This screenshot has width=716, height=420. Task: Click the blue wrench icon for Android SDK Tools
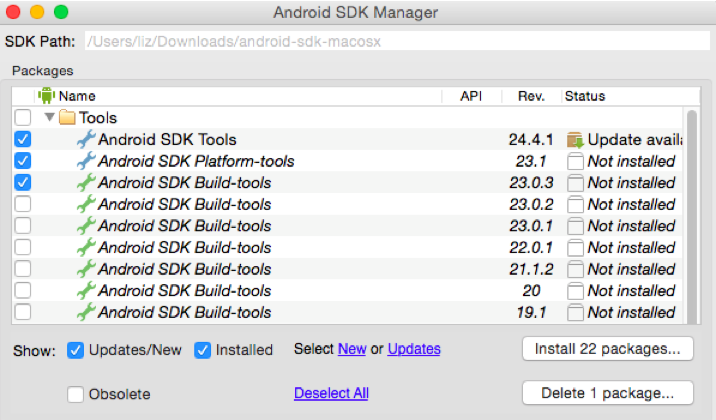[86, 140]
